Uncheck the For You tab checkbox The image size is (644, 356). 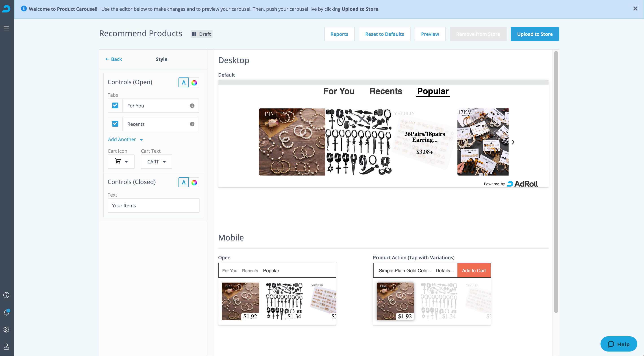click(x=115, y=106)
